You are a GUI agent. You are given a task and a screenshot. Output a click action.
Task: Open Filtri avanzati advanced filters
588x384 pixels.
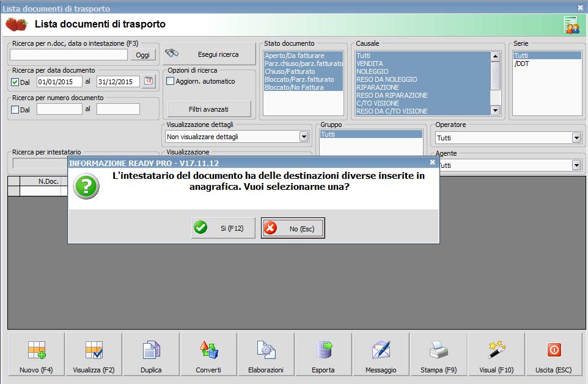tap(209, 109)
